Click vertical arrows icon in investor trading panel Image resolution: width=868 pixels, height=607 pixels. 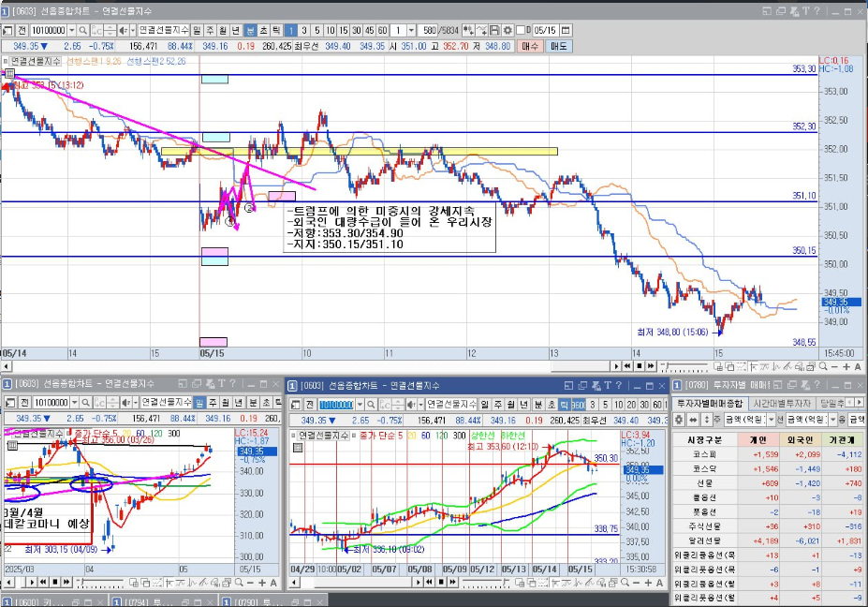point(705,420)
